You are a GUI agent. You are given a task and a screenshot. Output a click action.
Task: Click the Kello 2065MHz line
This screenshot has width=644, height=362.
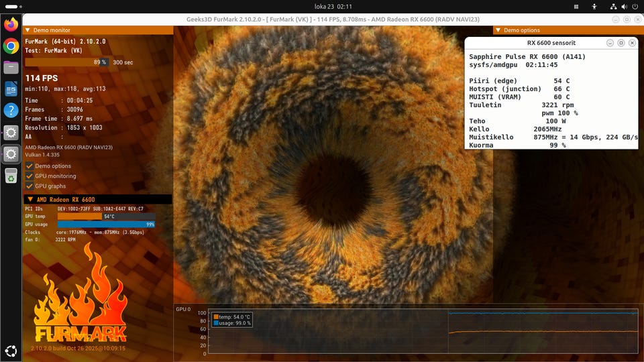click(x=515, y=129)
